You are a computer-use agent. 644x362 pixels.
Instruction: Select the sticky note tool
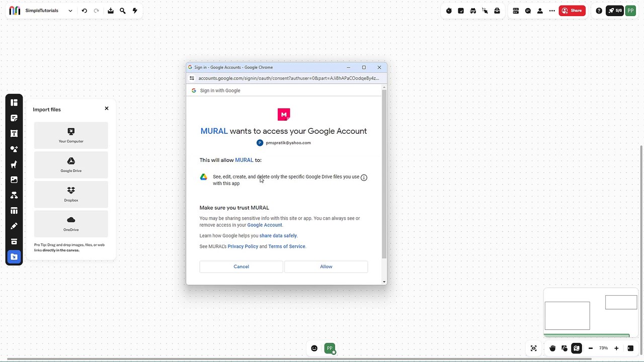[14, 118]
